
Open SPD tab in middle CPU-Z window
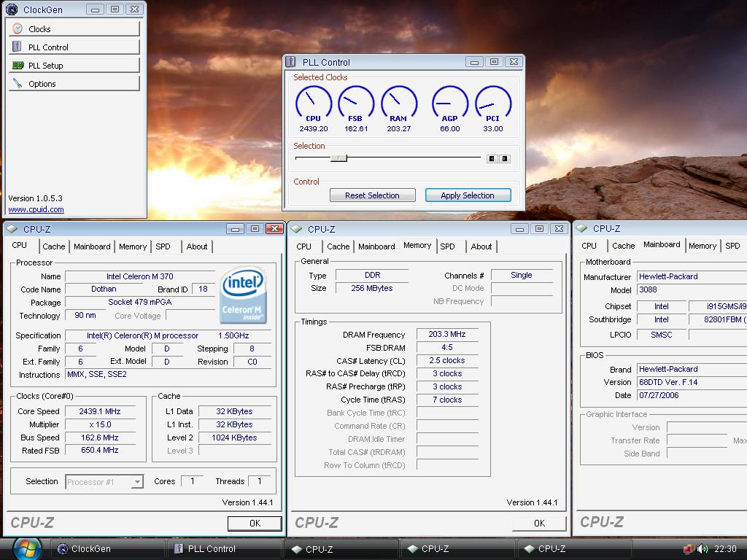[447, 246]
